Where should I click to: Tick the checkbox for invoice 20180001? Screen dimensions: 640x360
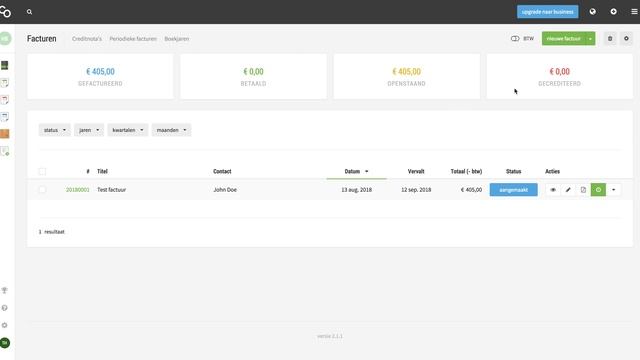(42, 190)
